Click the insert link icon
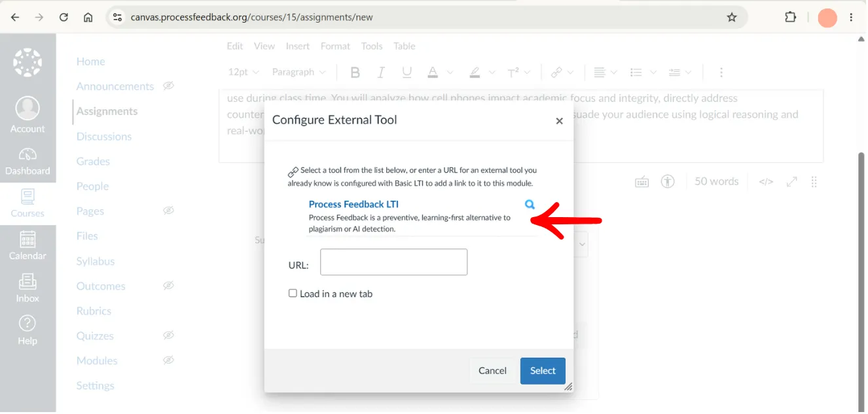The width and height of the screenshot is (868, 414). point(556,73)
